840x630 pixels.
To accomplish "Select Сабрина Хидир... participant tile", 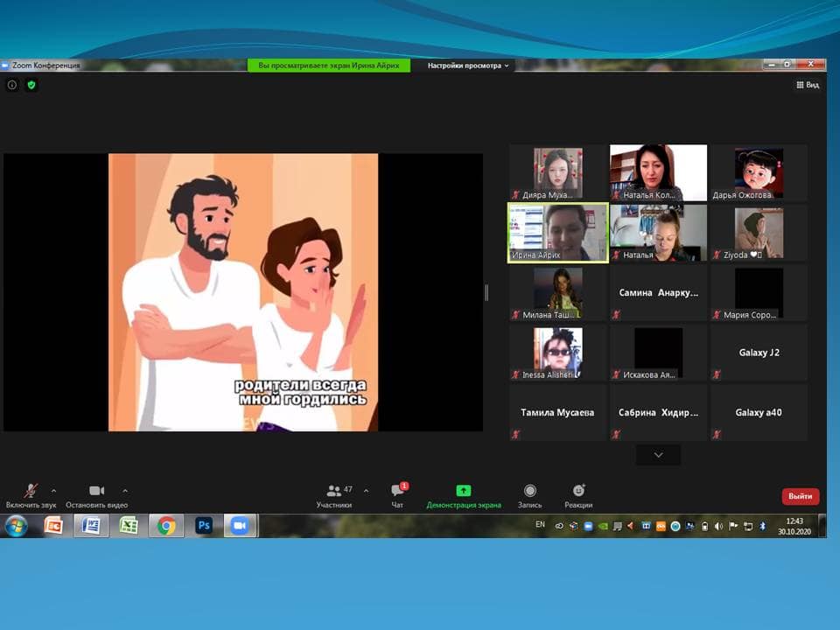I will (x=658, y=412).
